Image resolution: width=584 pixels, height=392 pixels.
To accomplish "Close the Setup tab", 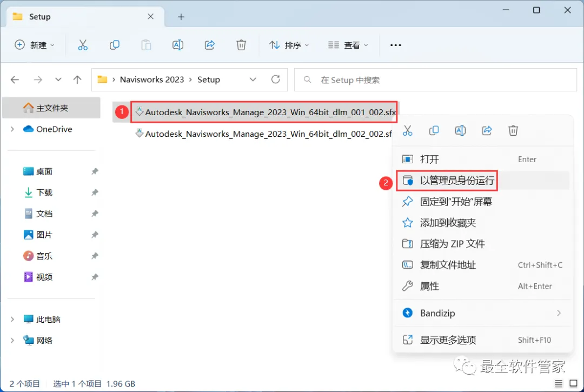I will point(150,16).
